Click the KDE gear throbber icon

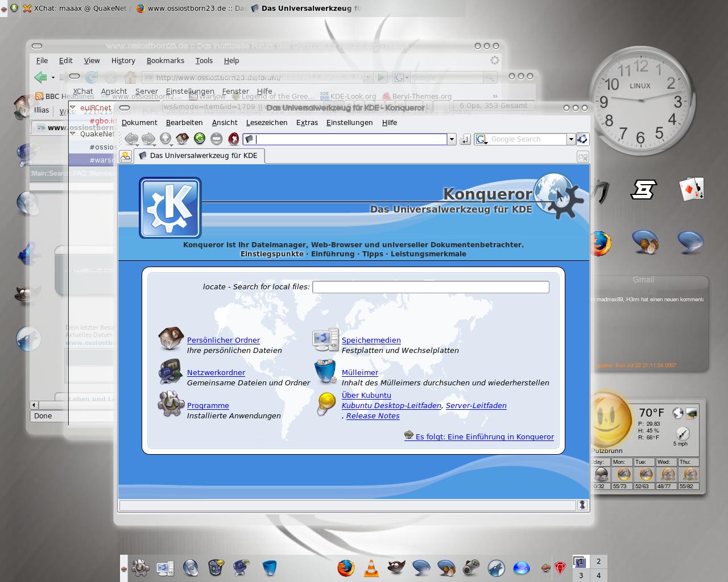tap(582, 139)
